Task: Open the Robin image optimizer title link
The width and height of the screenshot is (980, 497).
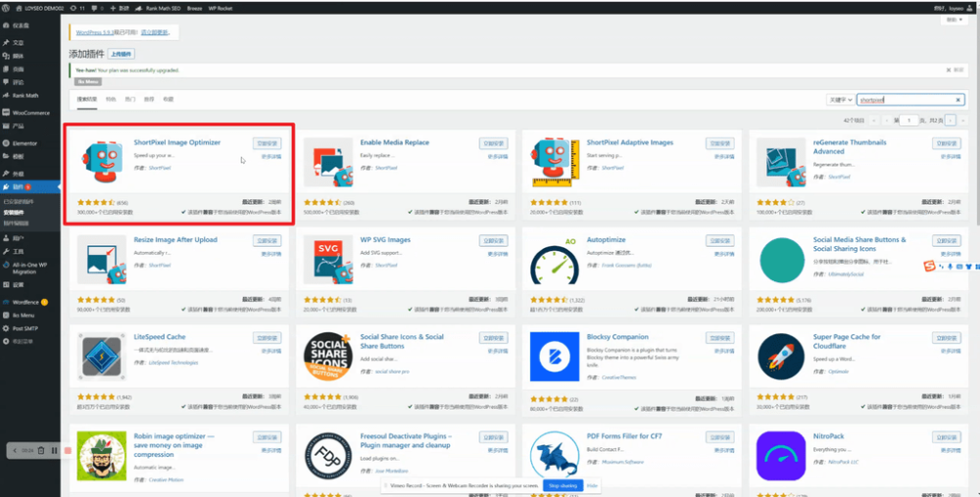Action: coord(174,445)
